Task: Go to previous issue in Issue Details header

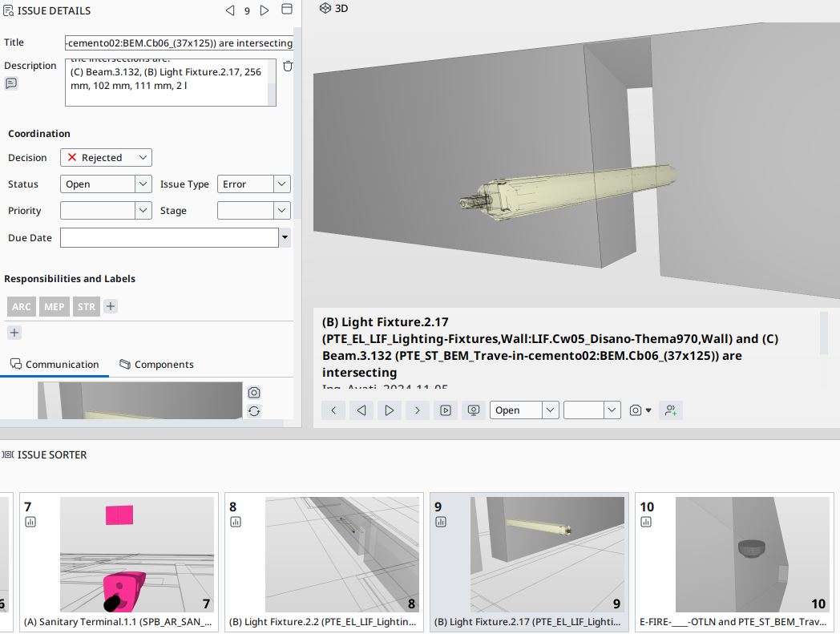Action: tap(230, 10)
